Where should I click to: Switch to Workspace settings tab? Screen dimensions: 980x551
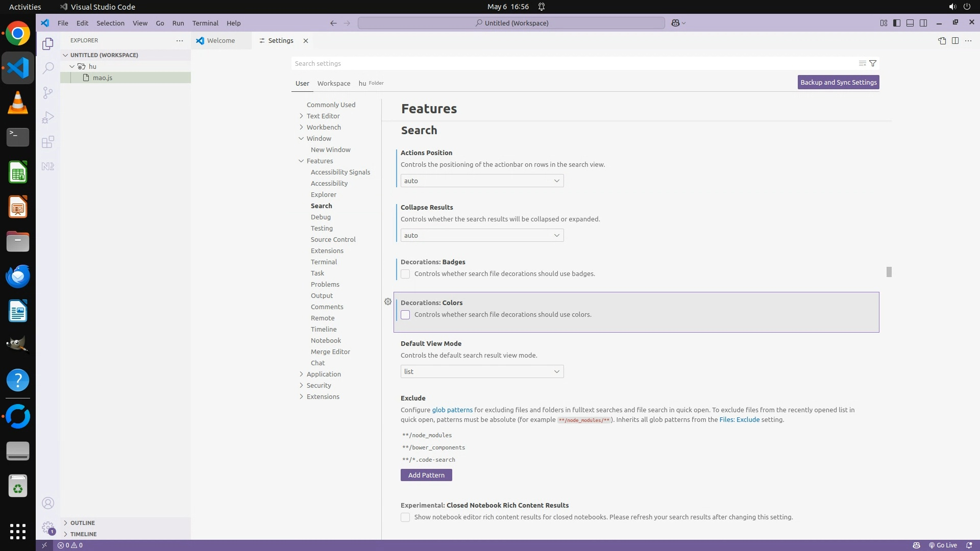(x=333, y=83)
